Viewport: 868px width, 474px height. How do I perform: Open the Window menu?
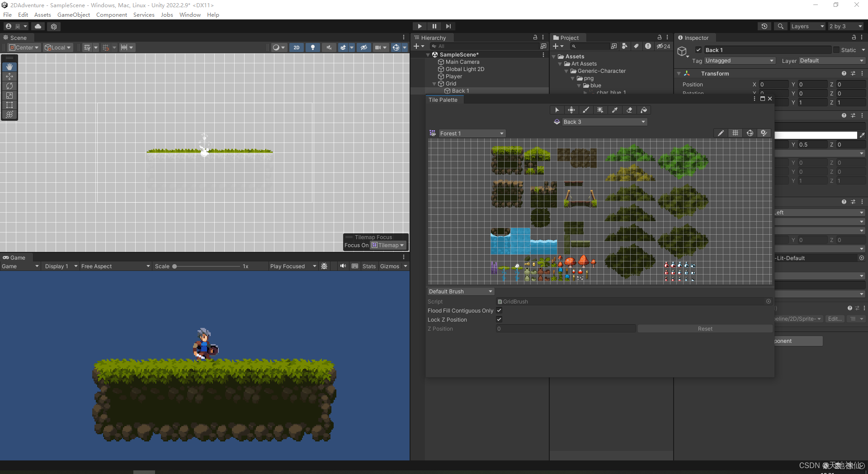click(190, 15)
